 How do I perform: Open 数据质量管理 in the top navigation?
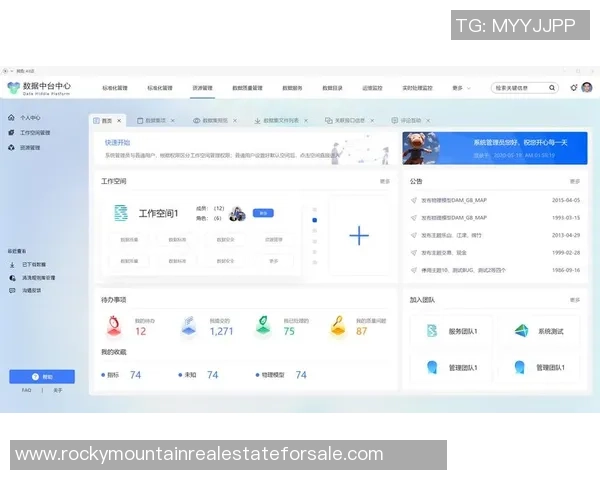tap(247, 88)
